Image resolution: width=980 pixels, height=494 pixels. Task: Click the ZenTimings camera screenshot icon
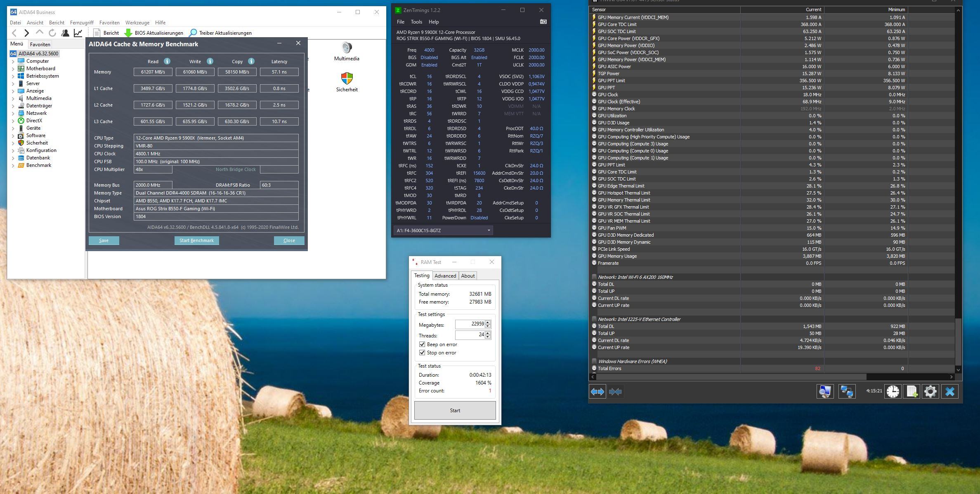543,21
